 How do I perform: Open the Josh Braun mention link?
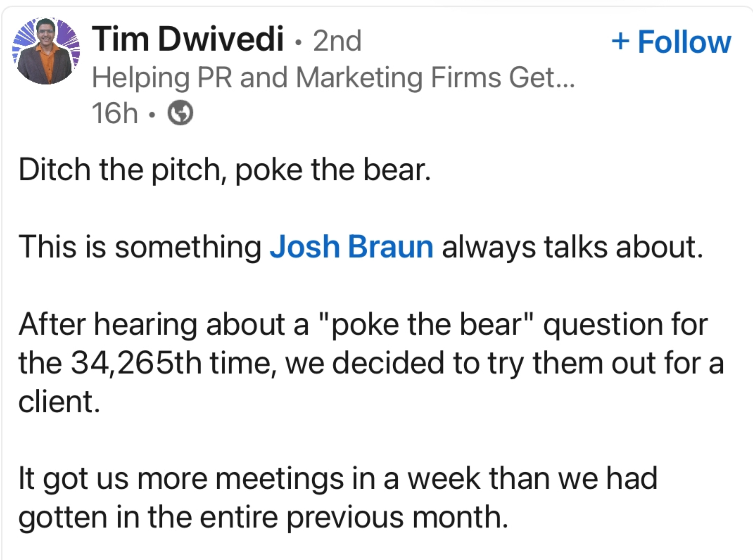point(351,247)
